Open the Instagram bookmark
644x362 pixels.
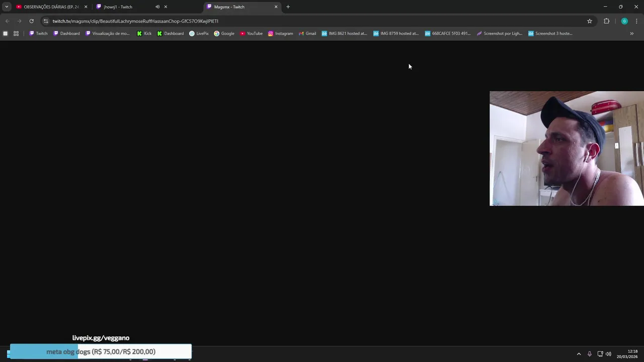(280, 34)
